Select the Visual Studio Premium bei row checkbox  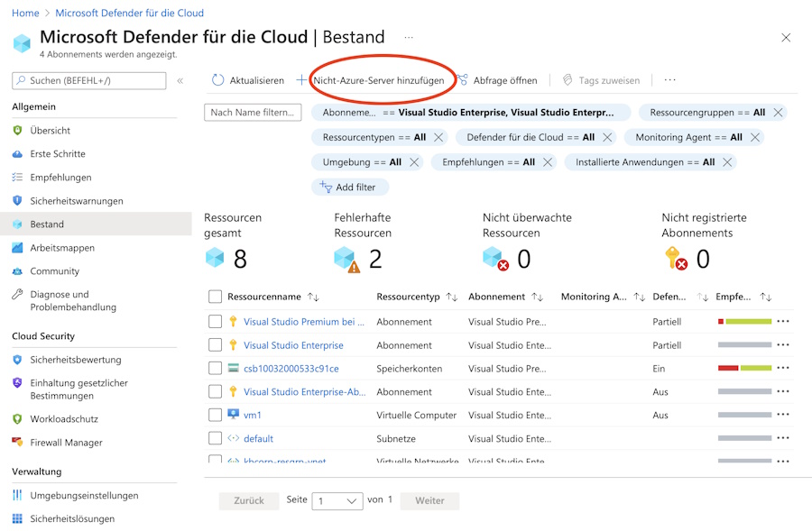tap(215, 321)
